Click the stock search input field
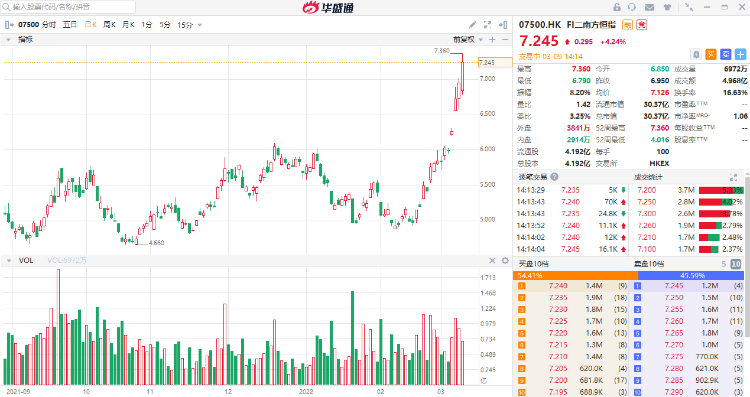 coord(68,7)
